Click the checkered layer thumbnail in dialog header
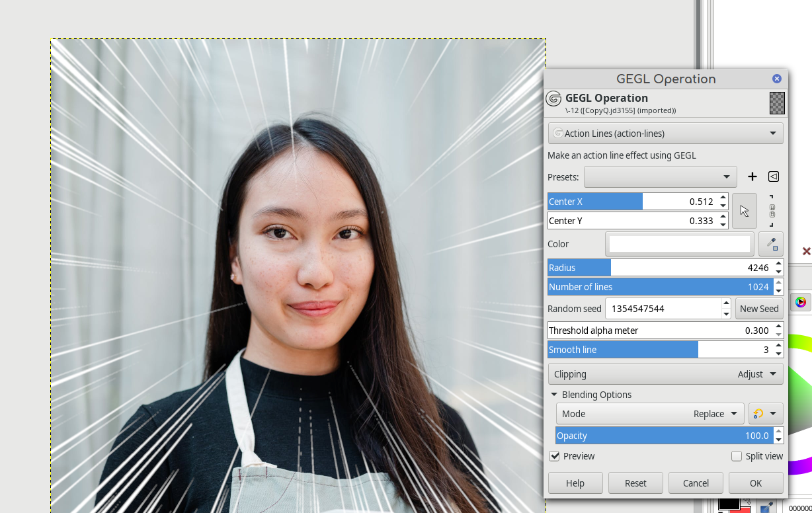Image resolution: width=812 pixels, height=513 pixels. coord(777,103)
